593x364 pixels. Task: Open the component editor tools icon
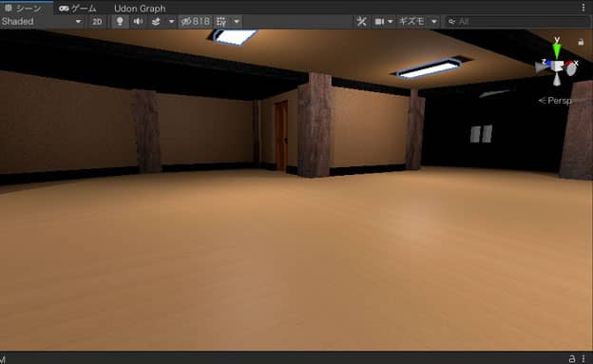tap(361, 22)
